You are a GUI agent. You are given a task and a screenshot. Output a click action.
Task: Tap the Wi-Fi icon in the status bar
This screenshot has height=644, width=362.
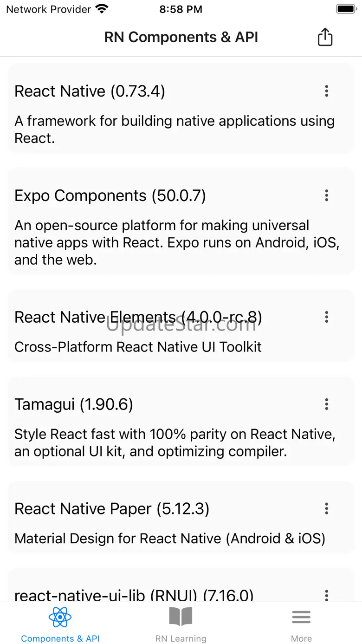tap(101, 9)
